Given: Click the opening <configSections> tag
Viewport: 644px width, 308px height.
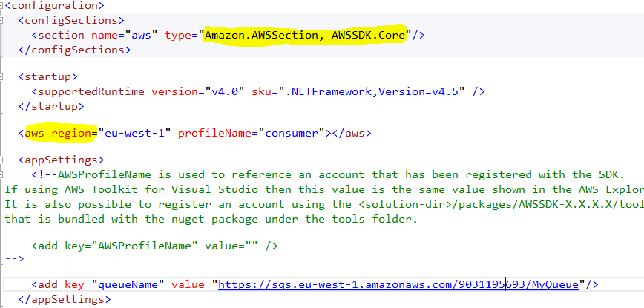Looking at the screenshot, I should click(x=71, y=20).
